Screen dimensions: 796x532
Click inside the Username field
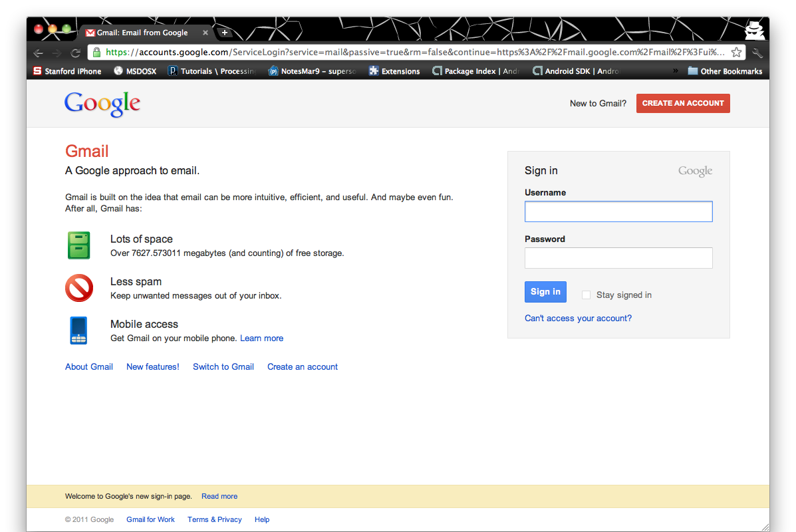coord(618,211)
